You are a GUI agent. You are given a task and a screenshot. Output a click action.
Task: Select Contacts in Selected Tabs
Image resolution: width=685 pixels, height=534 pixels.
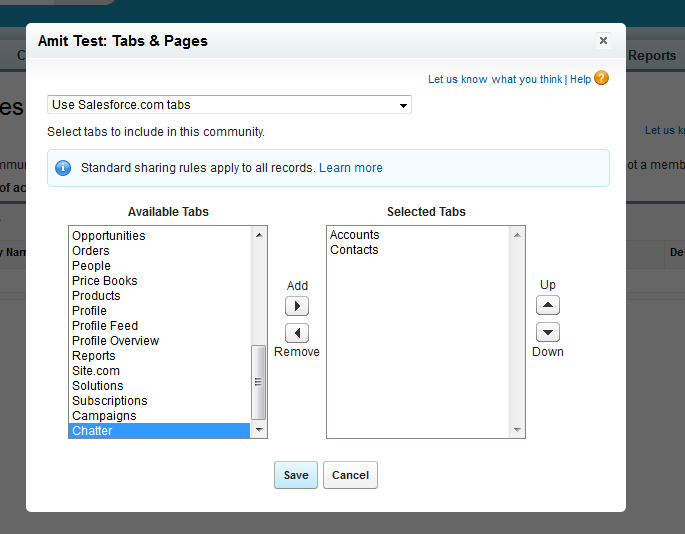click(x=418, y=250)
